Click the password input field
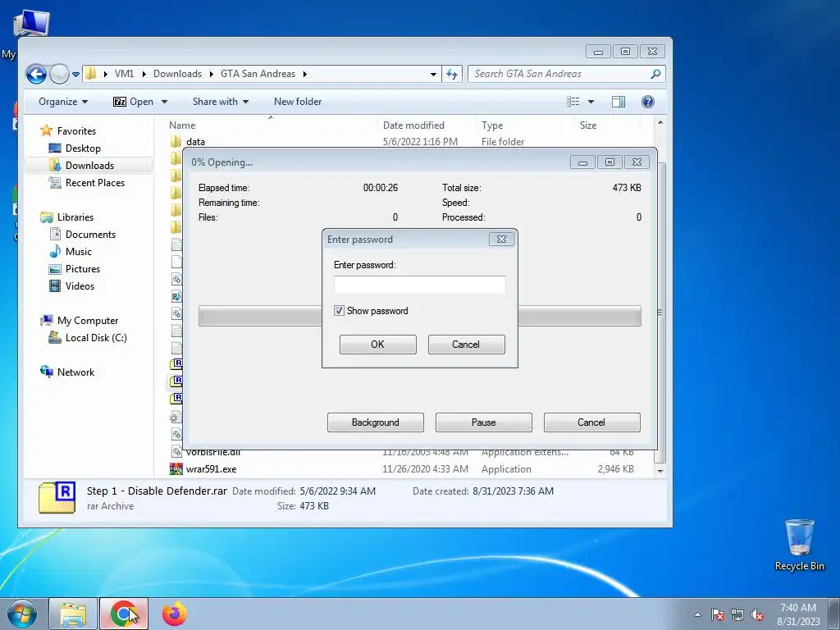This screenshot has height=630, width=840. coord(419,285)
